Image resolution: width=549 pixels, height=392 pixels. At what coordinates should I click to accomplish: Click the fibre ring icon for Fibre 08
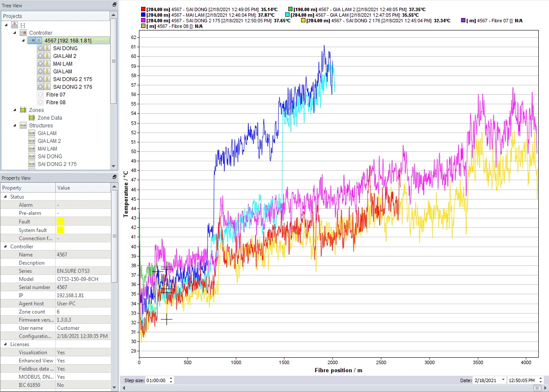40,103
